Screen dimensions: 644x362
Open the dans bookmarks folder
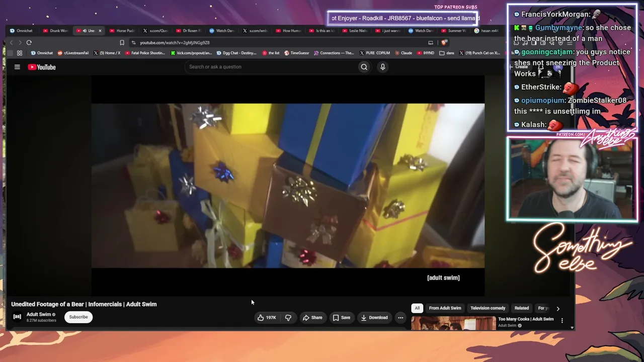tap(447, 53)
